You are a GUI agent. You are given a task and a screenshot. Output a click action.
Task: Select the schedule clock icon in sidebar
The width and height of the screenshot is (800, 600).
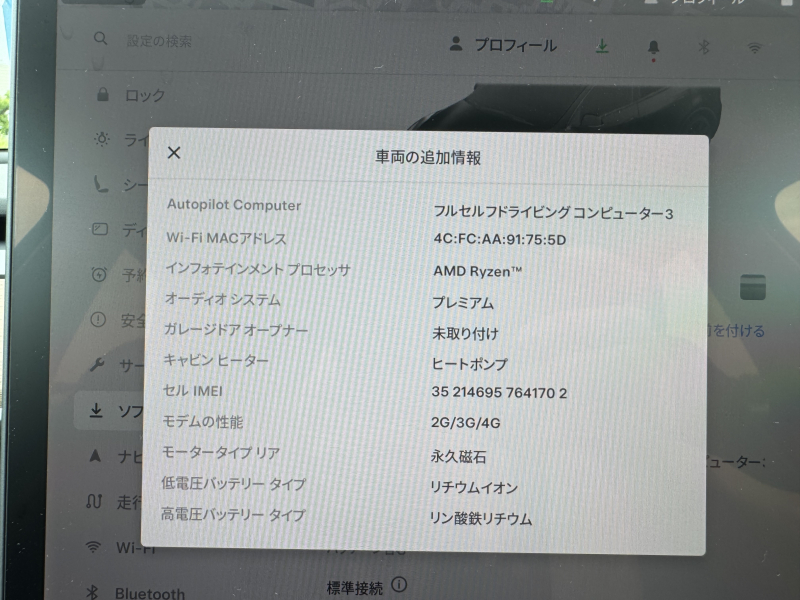tap(99, 274)
